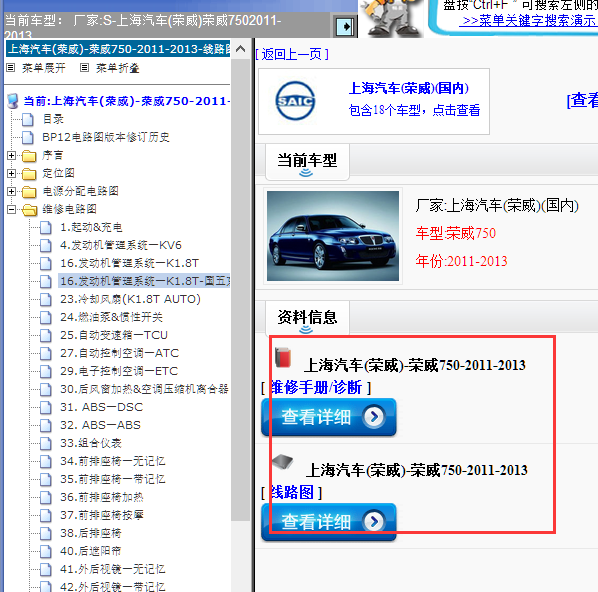This screenshot has width=598, height=592.
Task: Click 查看详细 button under 维修手册/诊断
Action: click(x=329, y=417)
